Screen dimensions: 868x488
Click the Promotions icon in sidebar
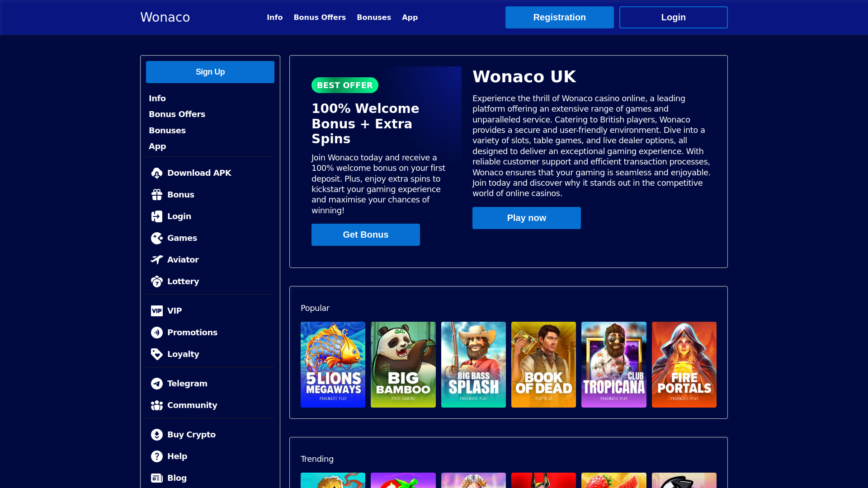pos(157,333)
